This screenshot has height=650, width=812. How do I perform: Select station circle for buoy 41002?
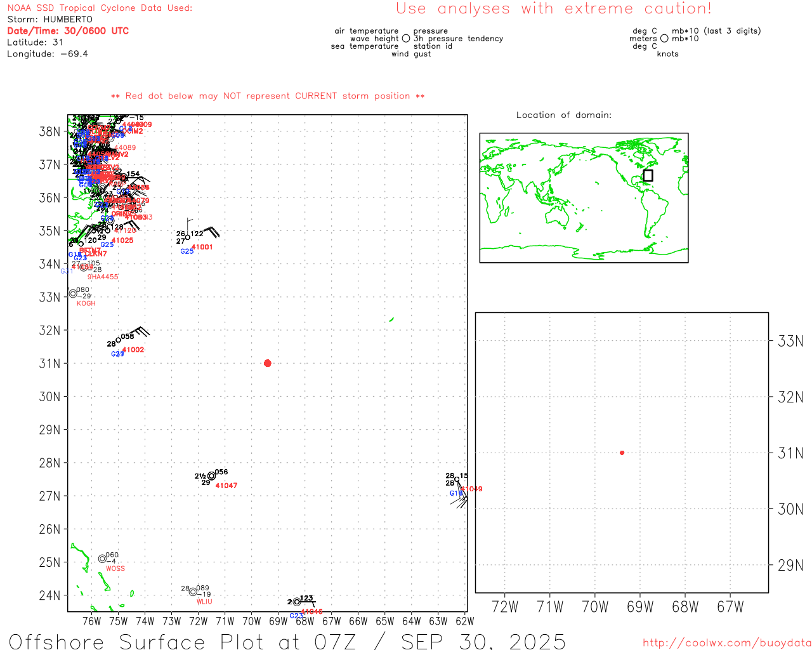[x=118, y=340]
